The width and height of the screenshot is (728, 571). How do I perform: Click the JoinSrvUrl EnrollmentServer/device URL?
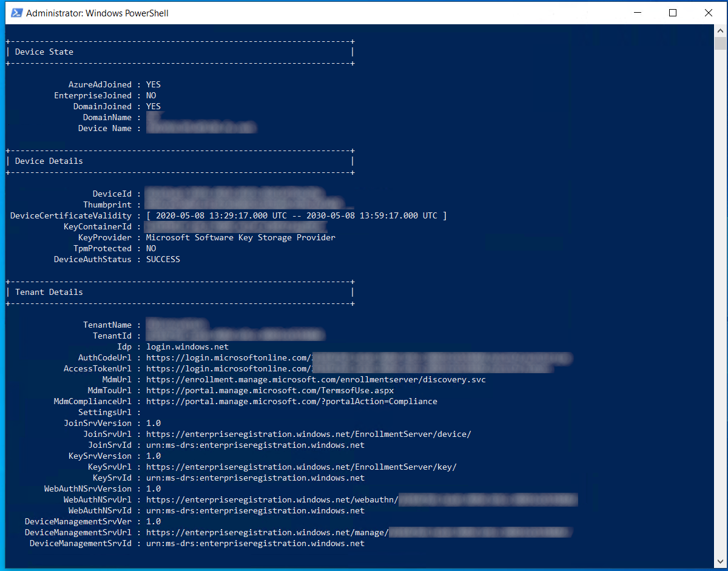tap(308, 434)
